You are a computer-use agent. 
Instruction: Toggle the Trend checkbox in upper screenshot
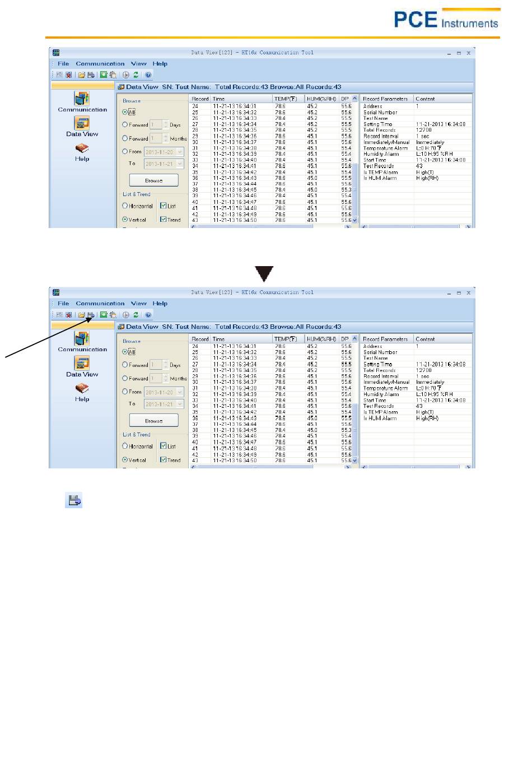[x=164, y=219]
